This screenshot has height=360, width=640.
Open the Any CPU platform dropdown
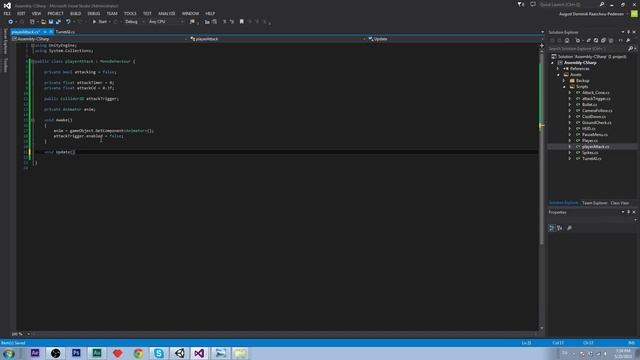coord(165,22)
